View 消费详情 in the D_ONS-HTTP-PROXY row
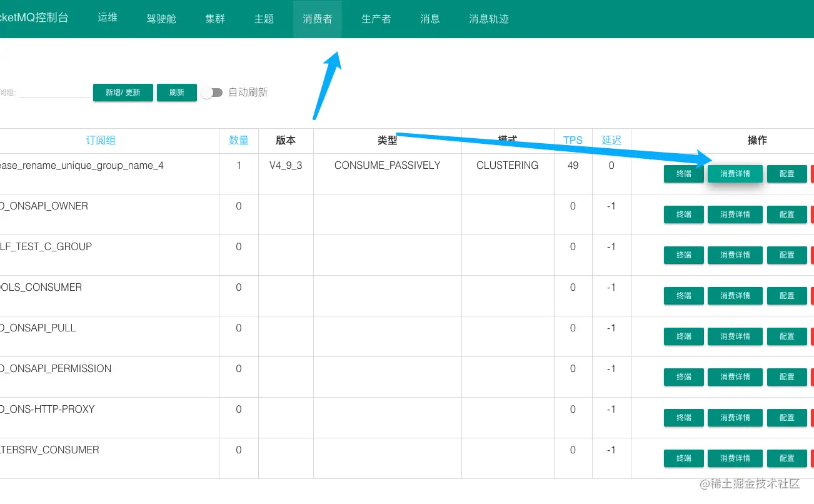814x504 pixels. [x=735, y=418]
